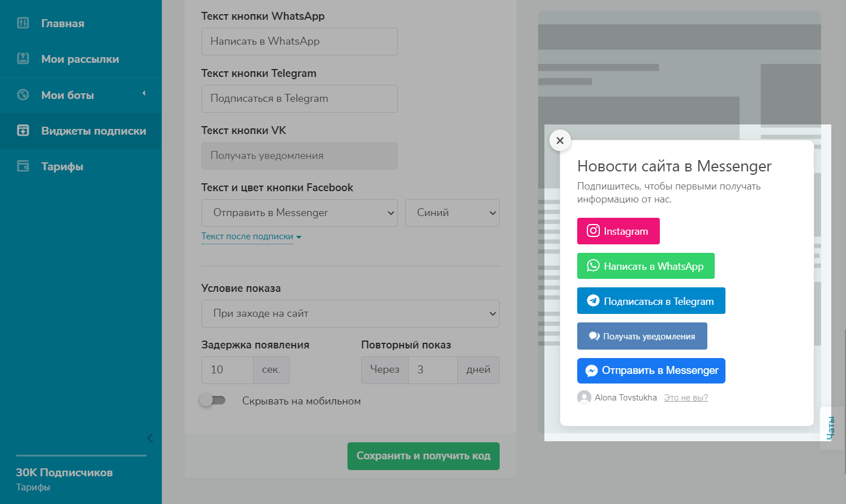Close the widget preview popup
The width and height of the screenshot is (846, 504).
560,140
